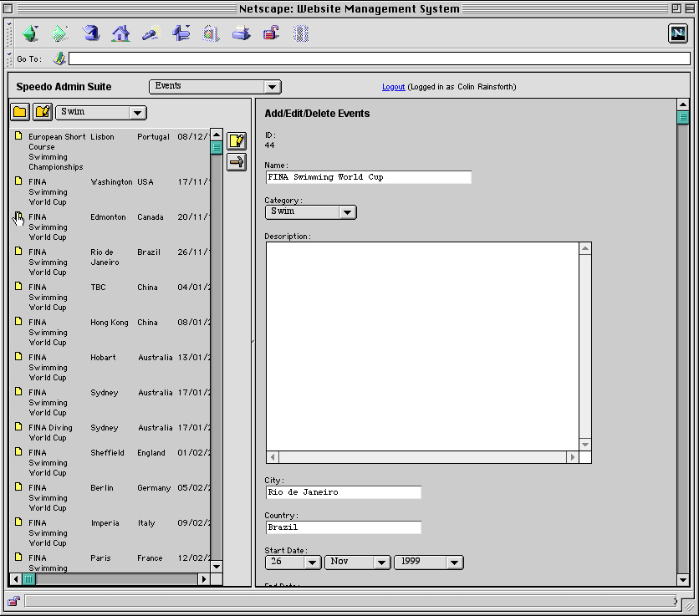Click the hammer tool icon button
The width and height of the screenshot is (699, 616).
click(x=237, y=162)
